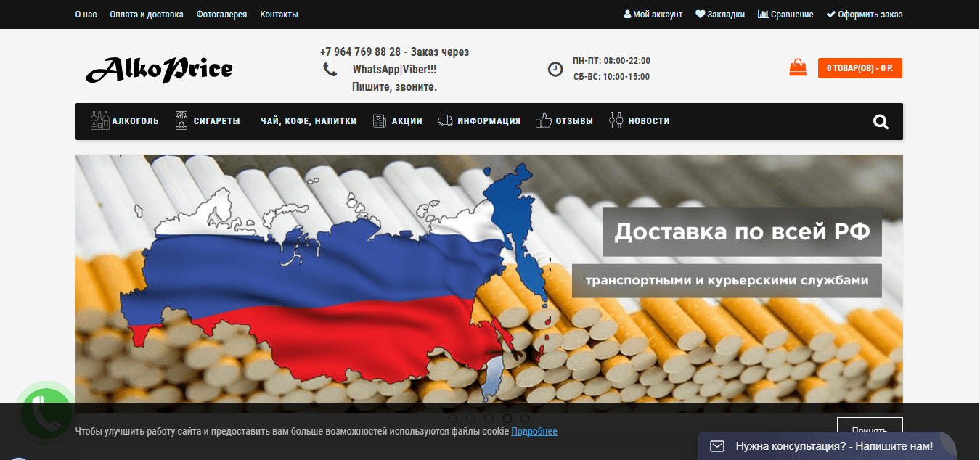Open Чай, кофе, напитки category

click(x=309, y=121)
